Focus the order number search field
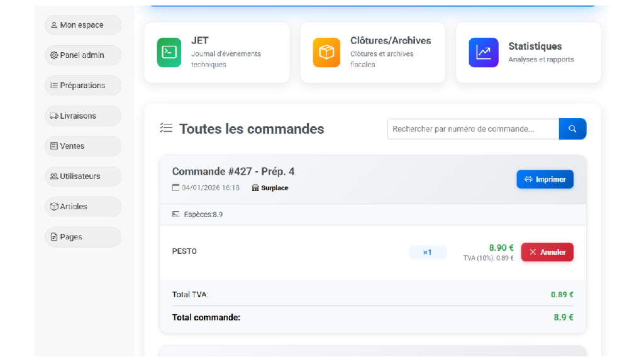644x362 pixels. pos(473,129)
